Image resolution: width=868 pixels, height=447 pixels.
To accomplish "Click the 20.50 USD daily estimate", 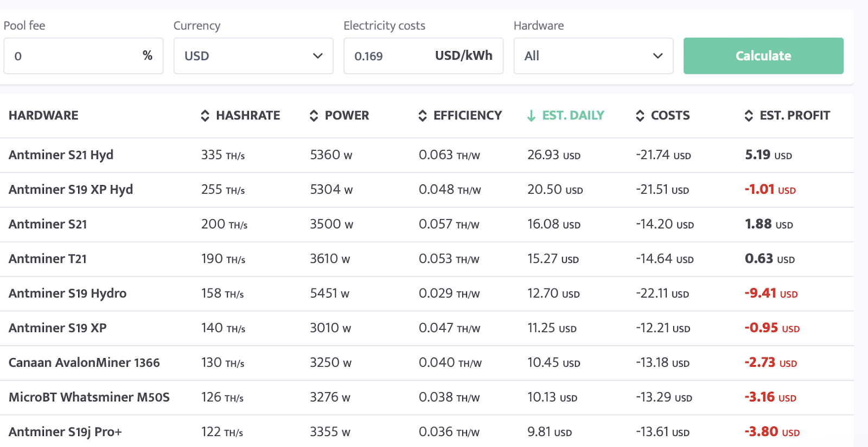I will coord(555,190).
